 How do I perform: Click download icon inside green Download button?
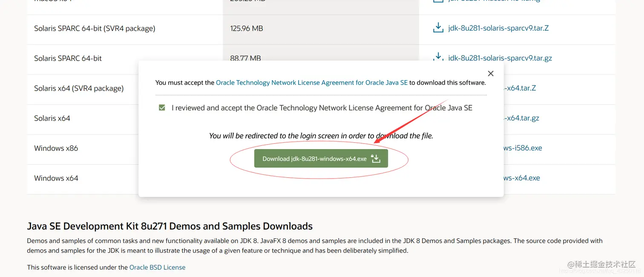point(375,159)
